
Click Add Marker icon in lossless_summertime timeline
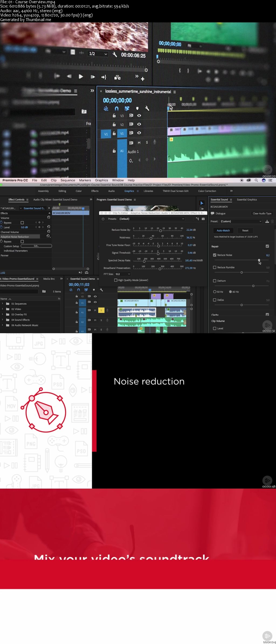click(x=137, y=108)
